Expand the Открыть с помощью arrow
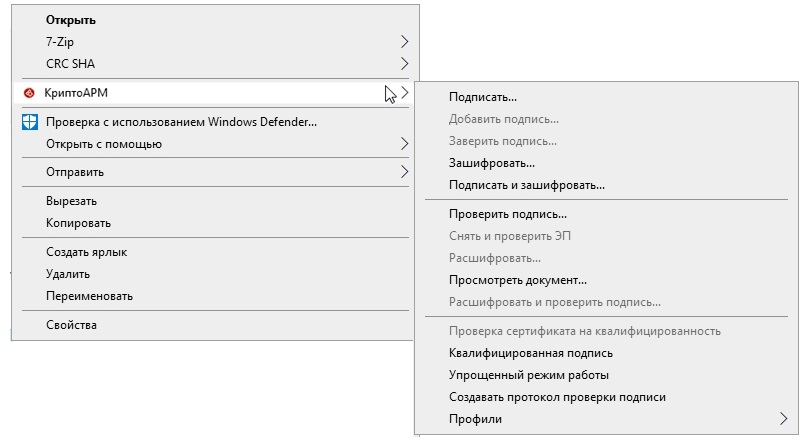This screenshot has height=442, width=811. coord(404,144)
